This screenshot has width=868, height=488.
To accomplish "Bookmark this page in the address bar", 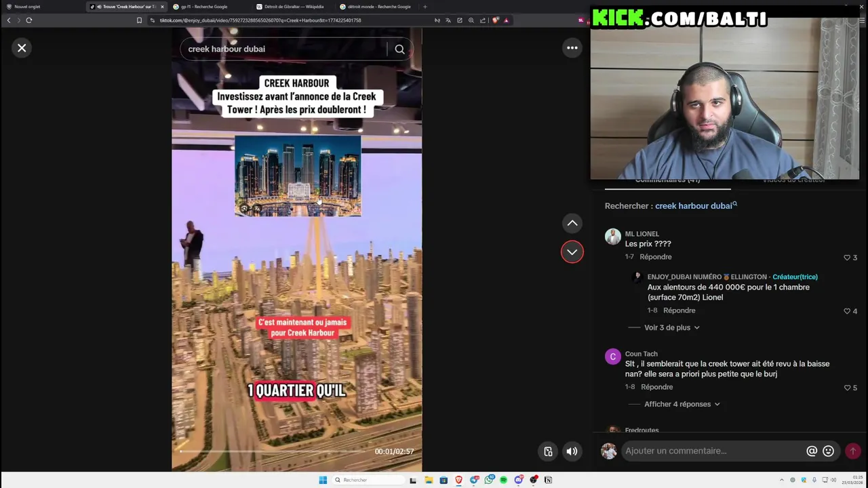I will (x=139, y=20).
